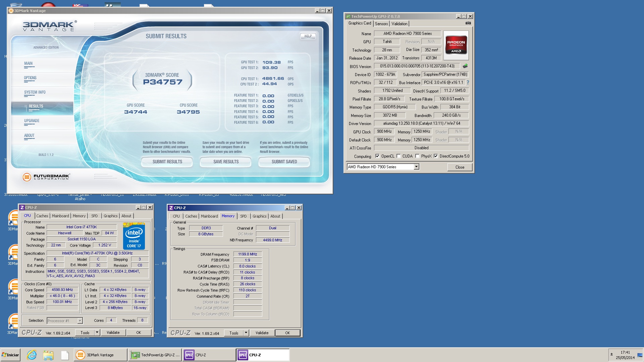Select the CPU tab in right CPU-Z window
This screenshot has height=362, width=644.
click(x=176, y=216)
